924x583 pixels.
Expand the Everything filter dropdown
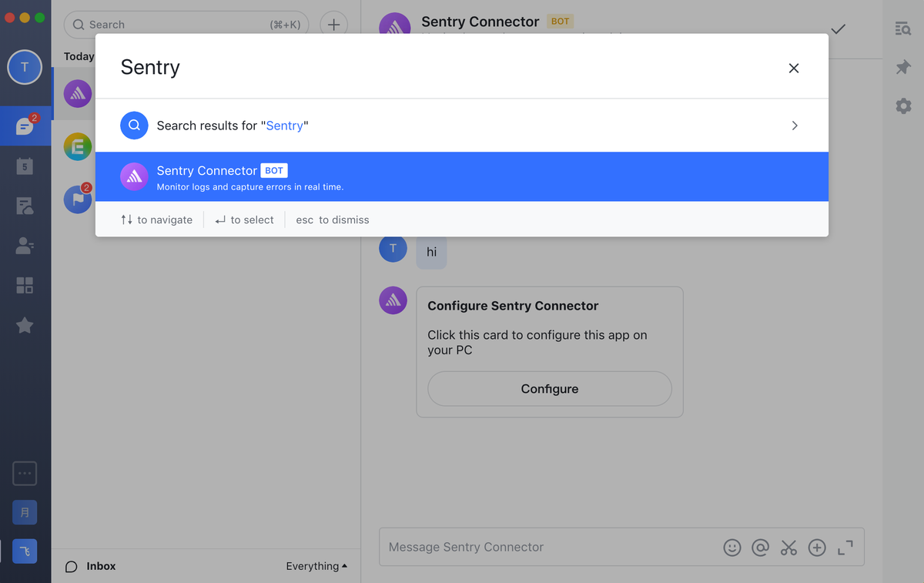click(x=316, y=566)
